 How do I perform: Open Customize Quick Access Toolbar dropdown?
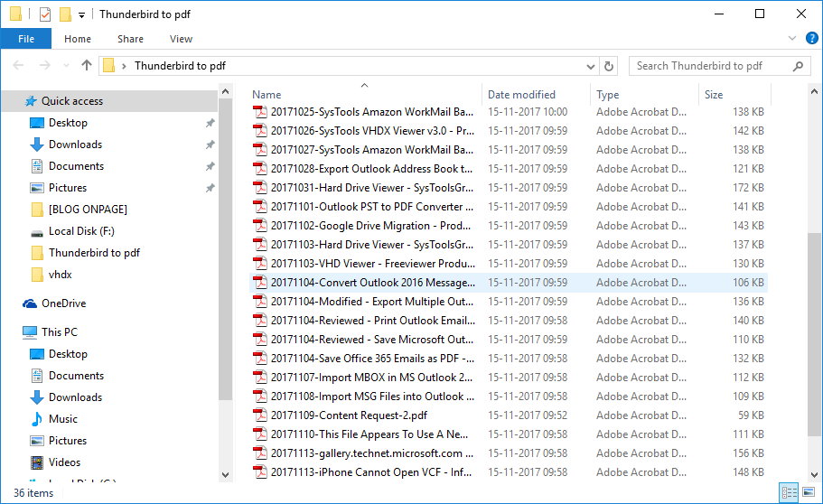81,15
